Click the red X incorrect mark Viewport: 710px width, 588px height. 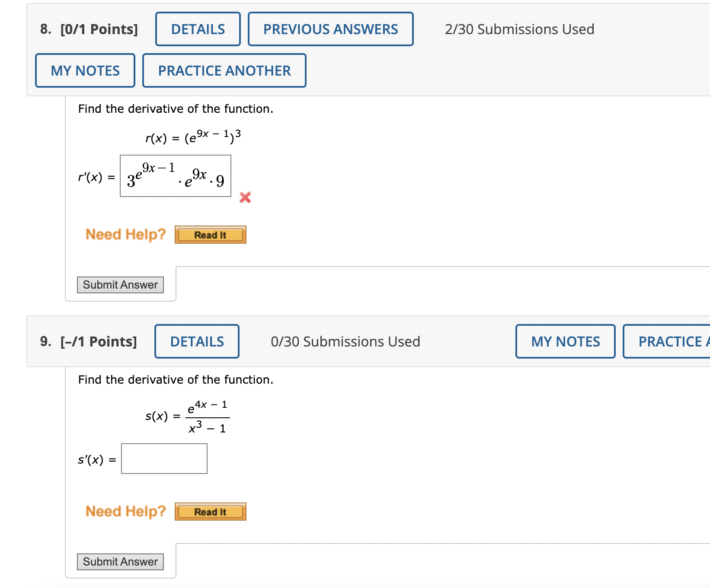(x=245, y=197)
